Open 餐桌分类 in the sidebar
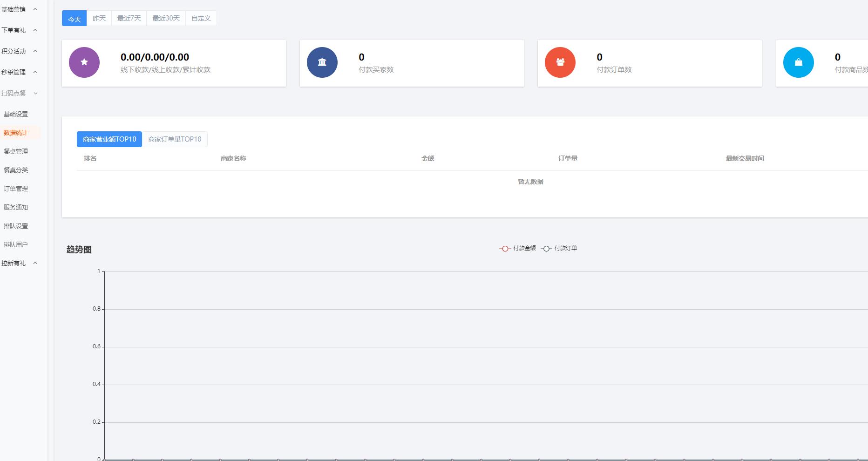Screen dimensions: 868x461 point(16,170)
